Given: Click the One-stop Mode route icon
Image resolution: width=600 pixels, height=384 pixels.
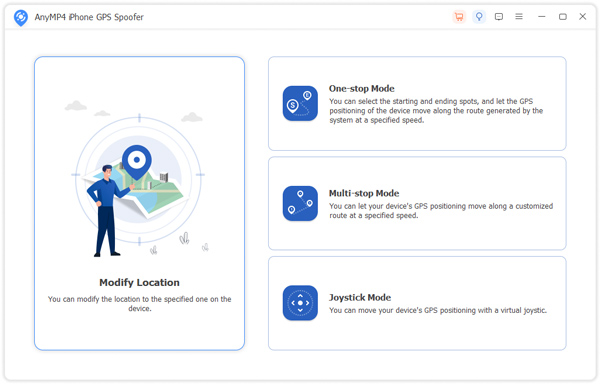Looking at the screenshot, I should click(x=300, y=103).
